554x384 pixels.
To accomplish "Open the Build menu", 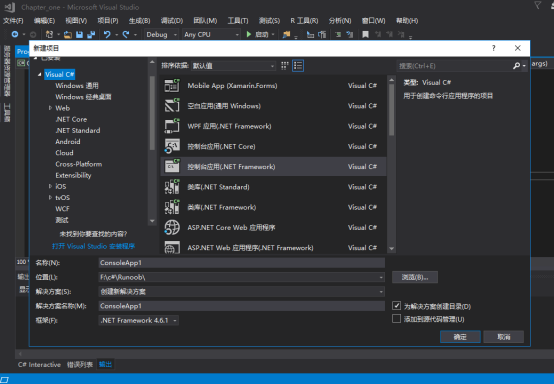I will pyautogui.click(x=140, y=21).
